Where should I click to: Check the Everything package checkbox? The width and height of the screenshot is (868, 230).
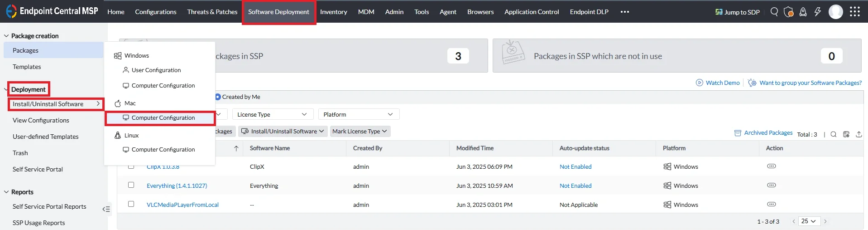131,185
